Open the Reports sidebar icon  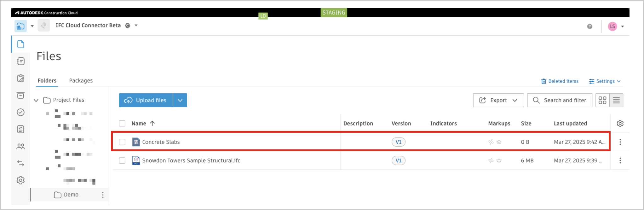(x=20, y=129)
